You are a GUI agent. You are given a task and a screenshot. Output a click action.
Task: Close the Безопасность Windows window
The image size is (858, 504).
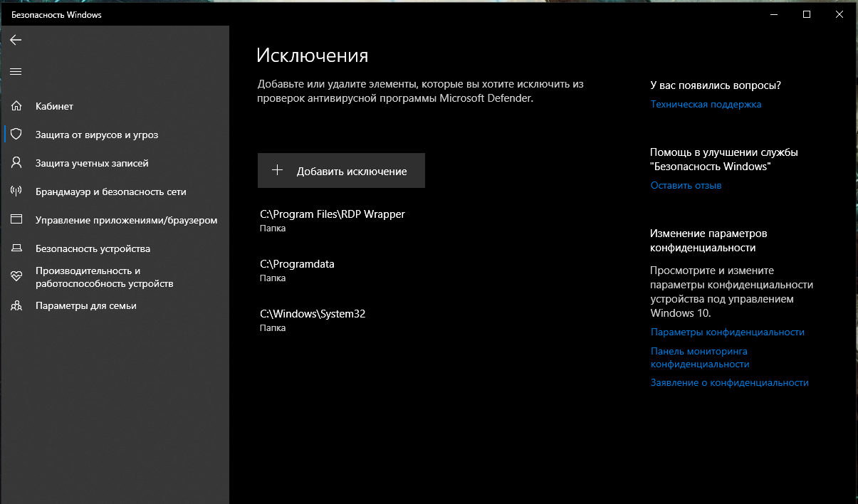(x=839, y=14)
